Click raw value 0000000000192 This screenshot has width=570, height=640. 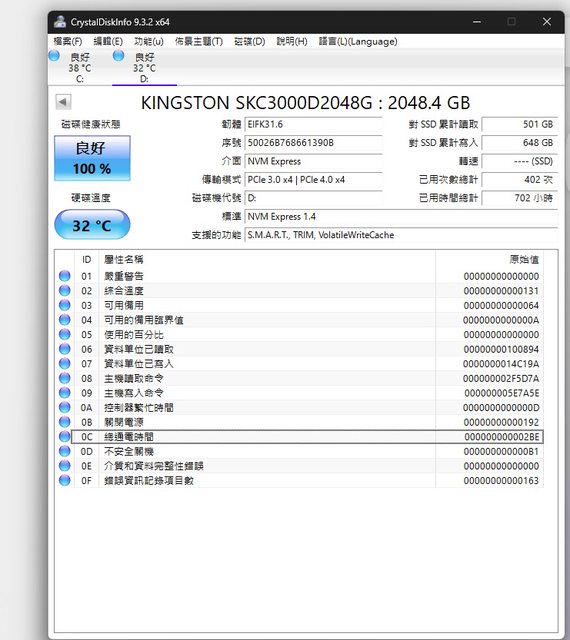click(501, 422)
